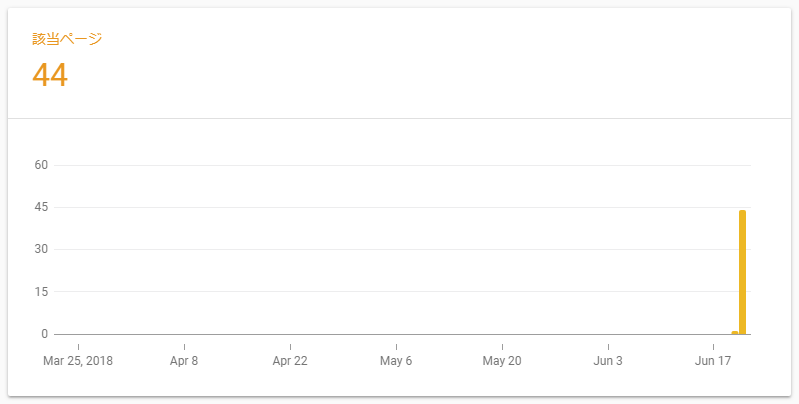Image resolution: width=799 pixels, height=404 pixels.
Task: Click the axis tick mark above May 20
Action: tap(502, 339)
